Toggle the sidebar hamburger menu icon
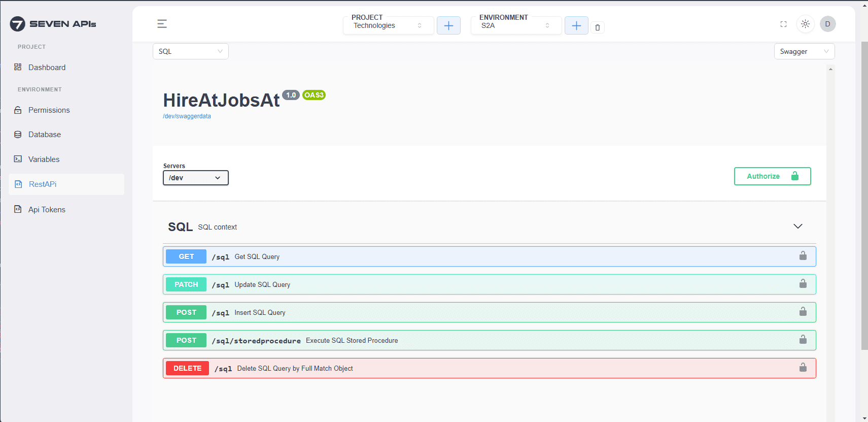Image resolution: width=868 pixels, height=422 pixels. 162,24
